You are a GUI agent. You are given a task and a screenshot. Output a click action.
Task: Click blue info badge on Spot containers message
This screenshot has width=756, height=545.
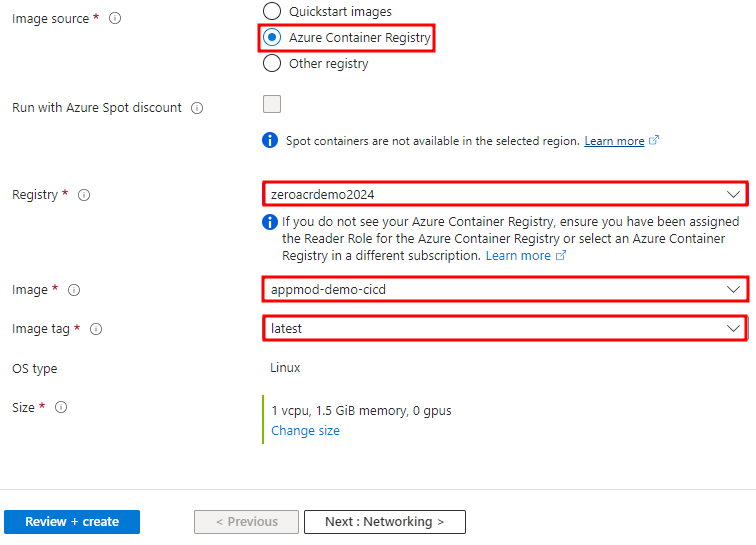pyautogui.click(x=270, y=140)
